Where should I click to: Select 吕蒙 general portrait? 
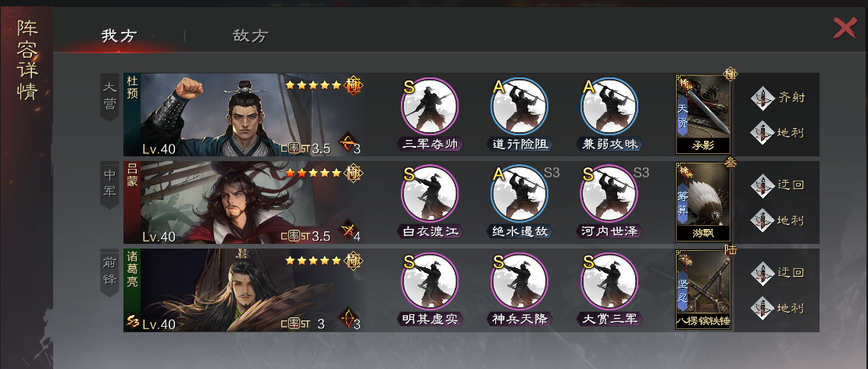click(244, 202)
